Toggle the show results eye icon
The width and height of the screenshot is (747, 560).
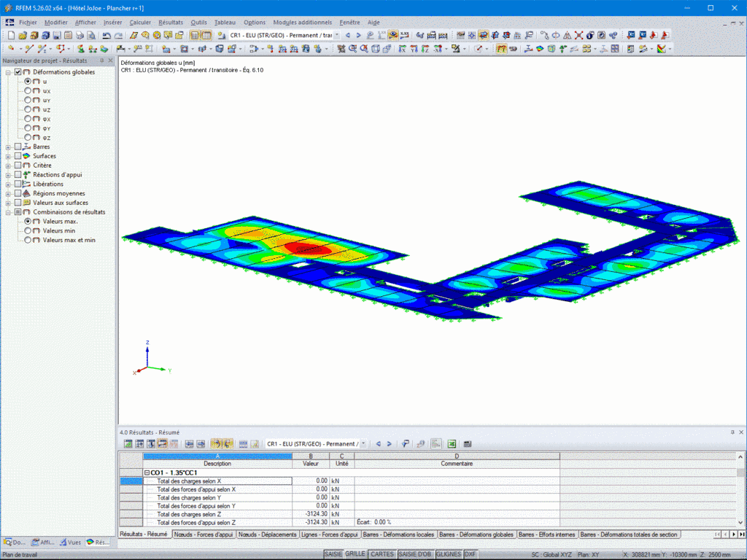pos(393,35)
